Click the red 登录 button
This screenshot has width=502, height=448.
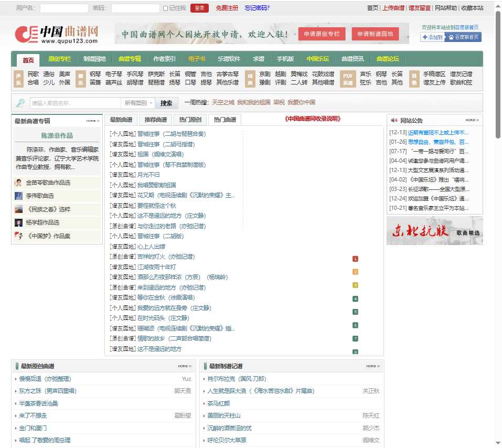tap(199, 8)
